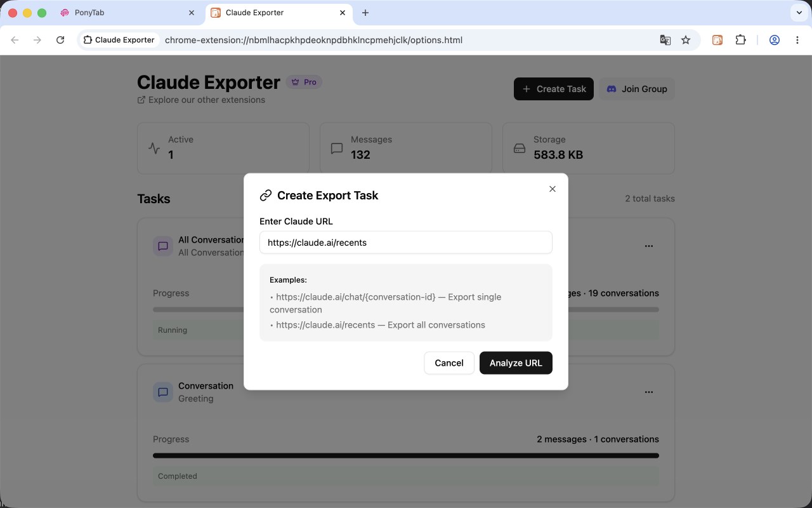Screen dimensions: 812x508
Task: Click the Messages stat chat icon
Action: click(x=337, y=148)
